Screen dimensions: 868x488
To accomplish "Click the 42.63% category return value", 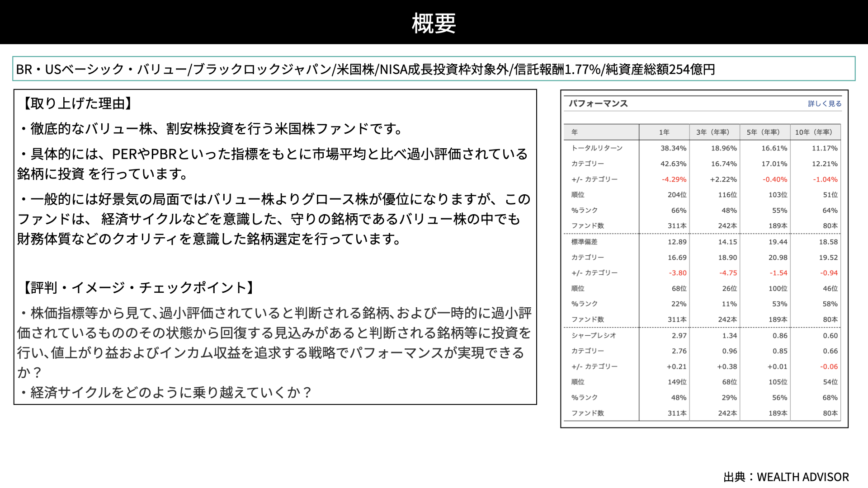I will point(673,164).
